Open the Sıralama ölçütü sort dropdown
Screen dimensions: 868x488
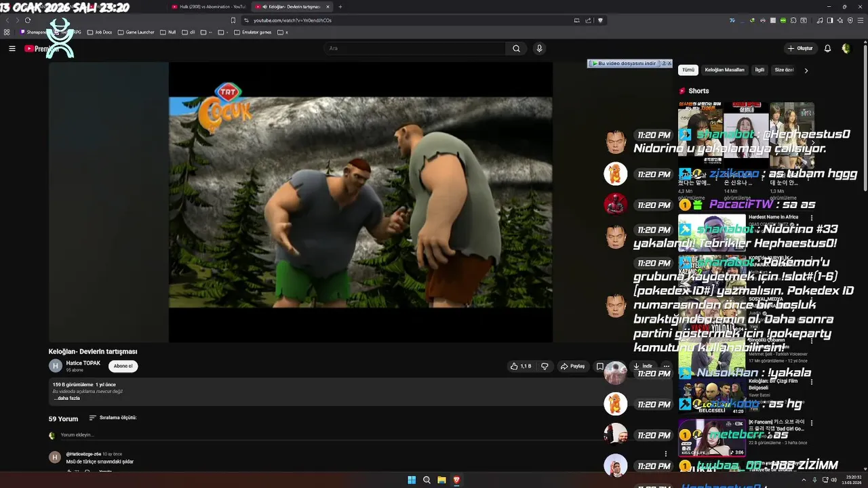tap(113, 418)
